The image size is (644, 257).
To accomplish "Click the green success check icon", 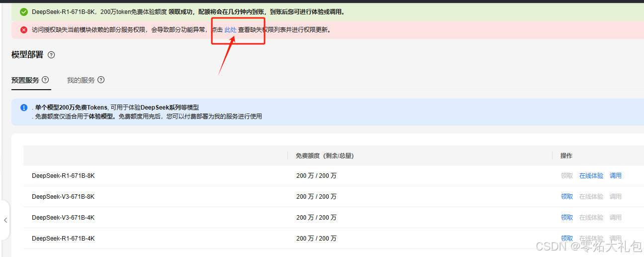I will [x=24, y=12].
